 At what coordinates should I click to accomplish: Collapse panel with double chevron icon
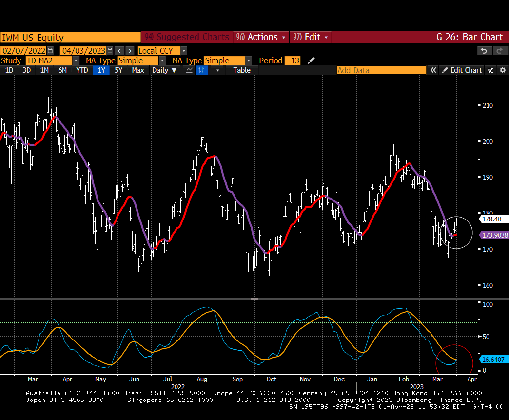pos(433,70)
